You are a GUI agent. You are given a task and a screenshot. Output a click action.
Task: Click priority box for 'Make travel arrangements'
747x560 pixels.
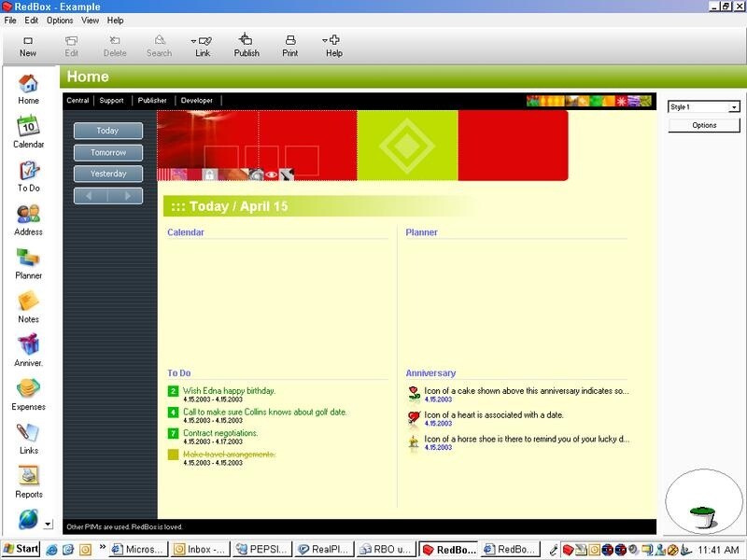173,455
